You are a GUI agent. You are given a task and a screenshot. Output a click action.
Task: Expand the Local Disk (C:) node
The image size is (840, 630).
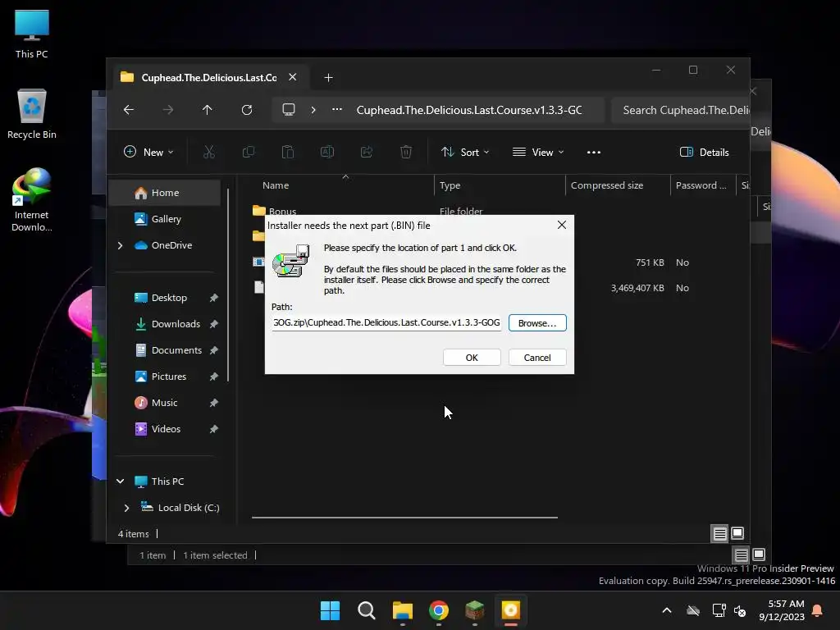[x=126, y=508]
